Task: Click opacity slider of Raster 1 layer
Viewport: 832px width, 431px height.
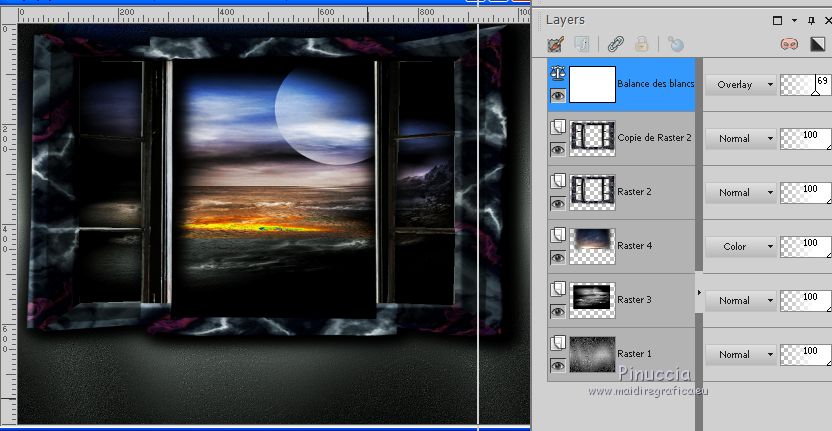Action: click(x=805, y=355)
